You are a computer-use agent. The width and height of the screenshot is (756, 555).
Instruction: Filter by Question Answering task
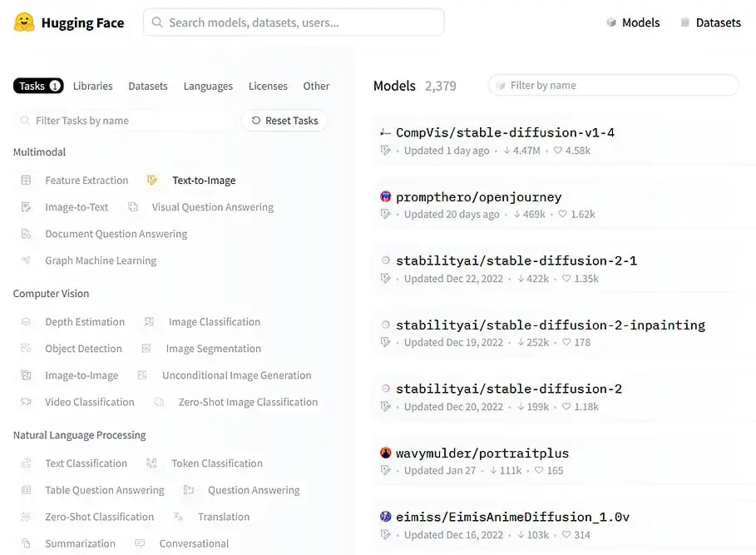pyautogui.click(x=254, y=490)
